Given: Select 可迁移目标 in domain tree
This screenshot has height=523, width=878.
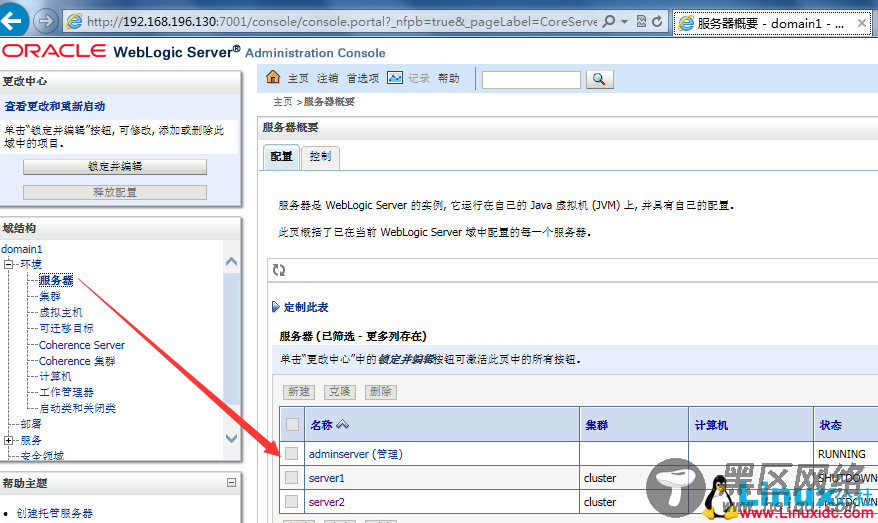Looking at the screenshot, I should [x=66, y=328].
